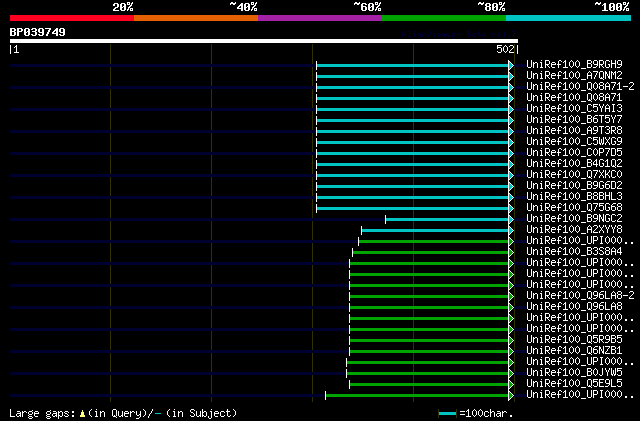
Task: Select the UniRef100_Q5E9L5 hit label
Action: click(574, 383)
